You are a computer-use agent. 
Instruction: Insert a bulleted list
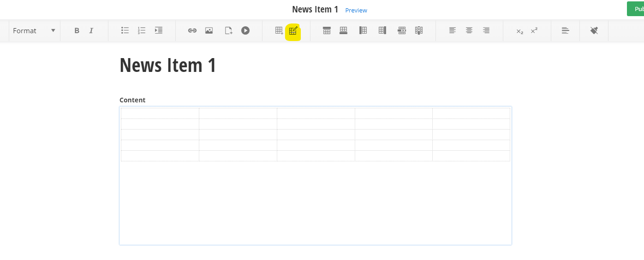pyautogui.click(x=125, y=31)
